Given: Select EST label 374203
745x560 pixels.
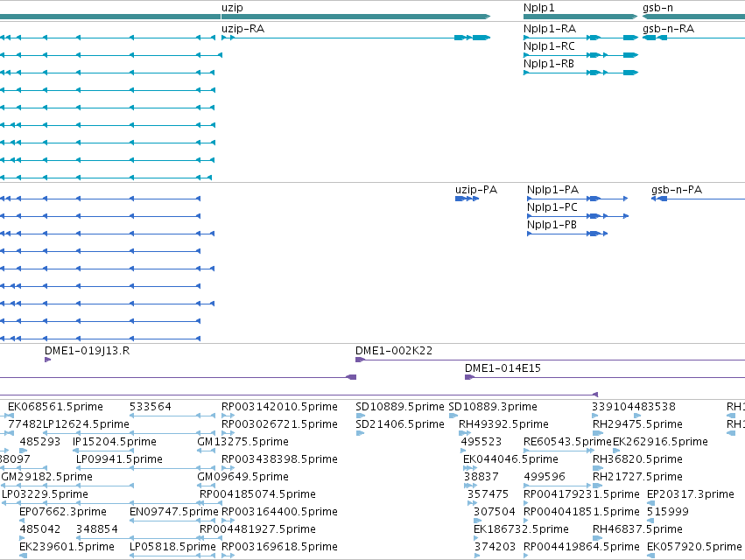Looking at the screenshot, I should coord(495,548).
